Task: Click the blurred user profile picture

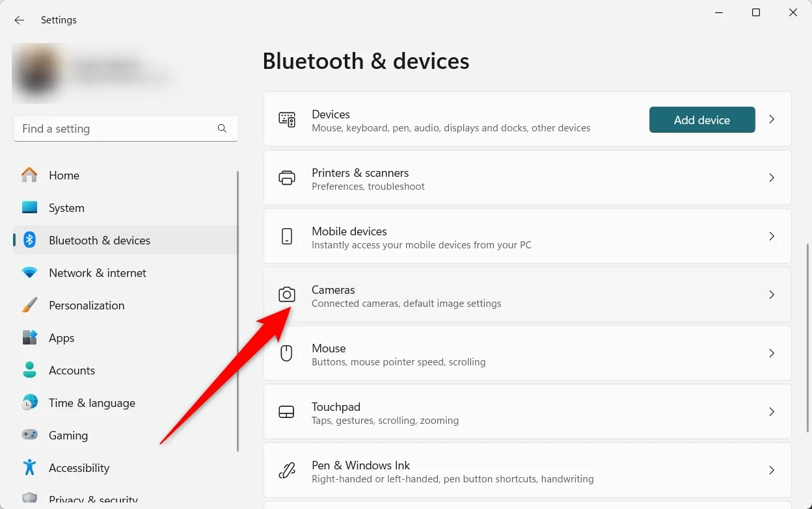Action: (x=36, y=73)
